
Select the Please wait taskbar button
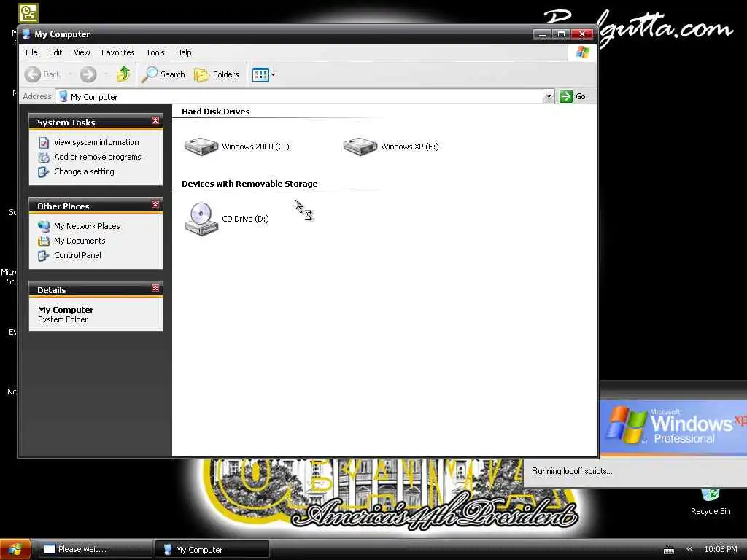pyautogui.click(x=95, y=549)
